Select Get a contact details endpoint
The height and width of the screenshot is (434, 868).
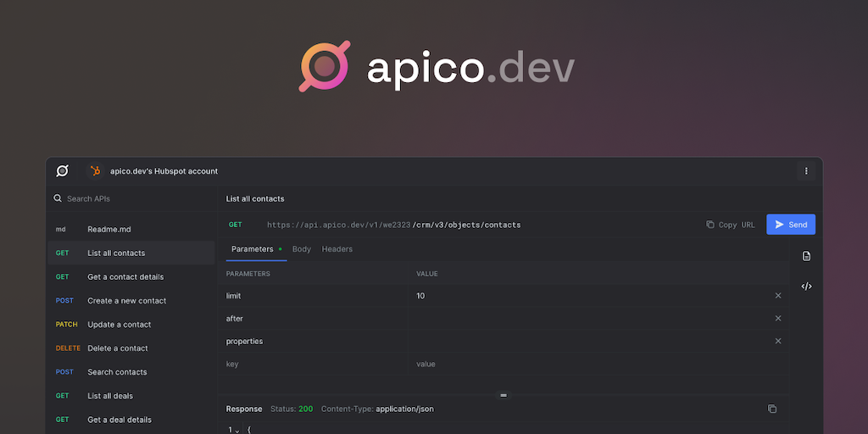coord(131,277)
